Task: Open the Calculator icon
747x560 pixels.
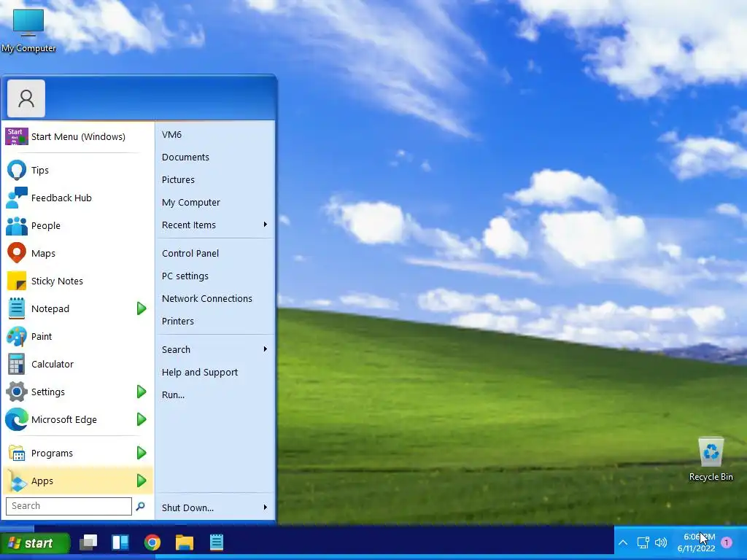Action: point(17,365)
